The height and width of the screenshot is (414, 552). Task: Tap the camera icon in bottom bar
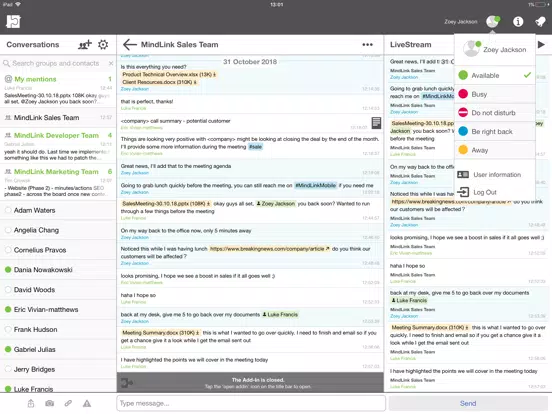tap(50, 403)
